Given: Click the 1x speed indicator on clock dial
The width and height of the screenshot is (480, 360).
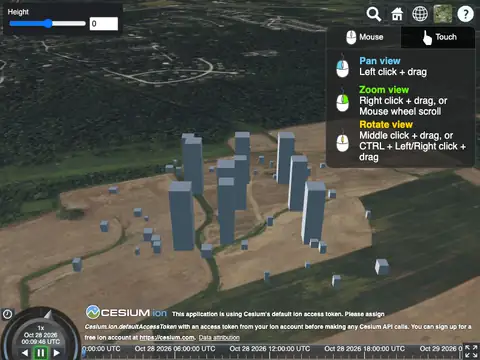Looking at the screenshot, I should pos(41,328).
